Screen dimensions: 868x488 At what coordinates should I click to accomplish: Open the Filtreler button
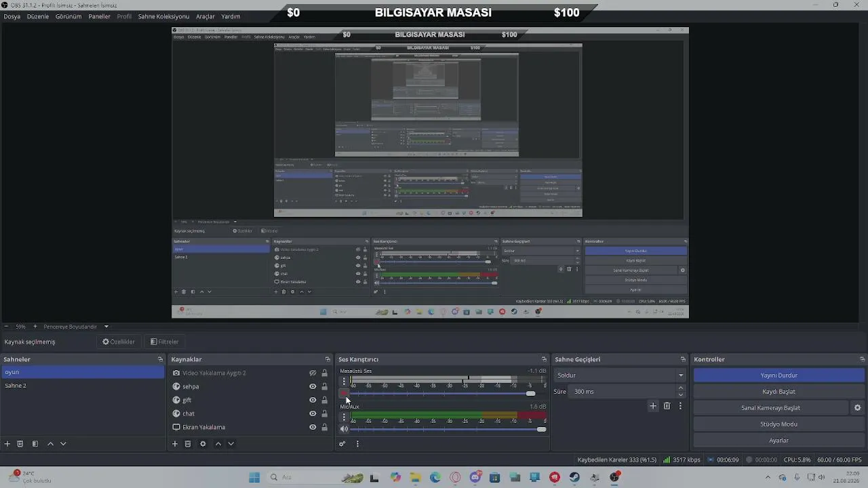[x=165, y=342]
